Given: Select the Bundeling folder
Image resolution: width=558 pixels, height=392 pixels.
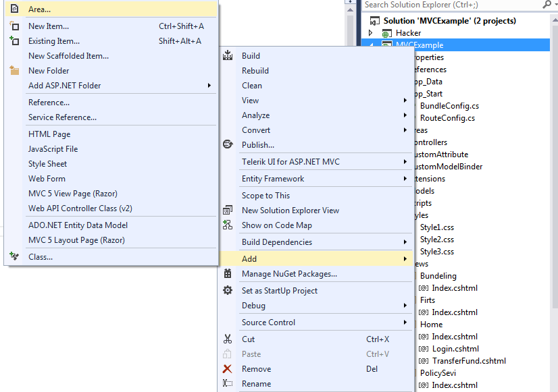Looking at the screenshot, I should (x=438, y=276).
